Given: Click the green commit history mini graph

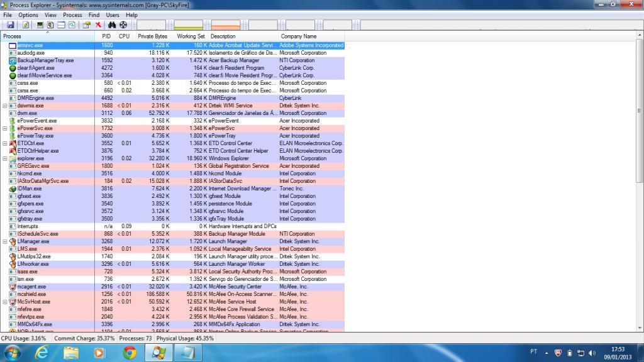Looking at the screenshot, I should click(x=189, y=25).
